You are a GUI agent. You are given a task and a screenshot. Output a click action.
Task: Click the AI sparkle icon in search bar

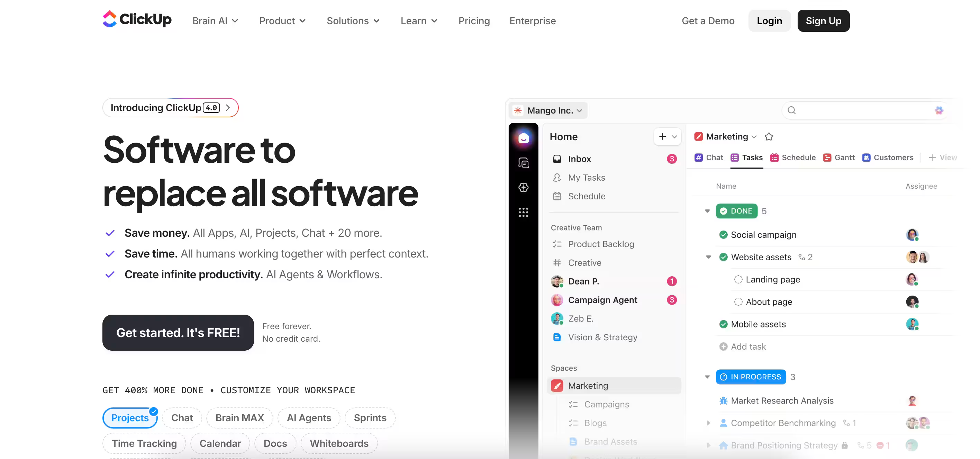click(938, 110)
